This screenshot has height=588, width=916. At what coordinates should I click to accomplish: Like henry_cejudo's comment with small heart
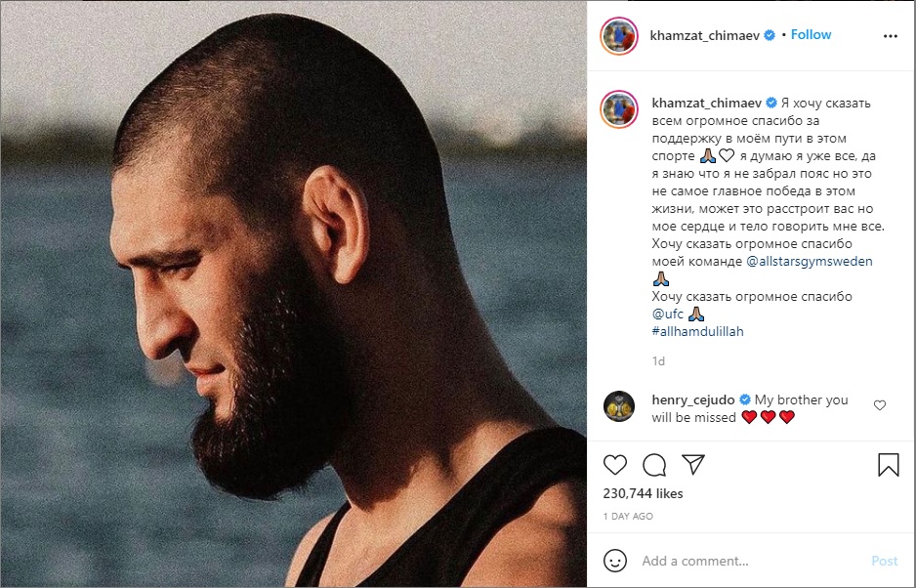[880, 405]
